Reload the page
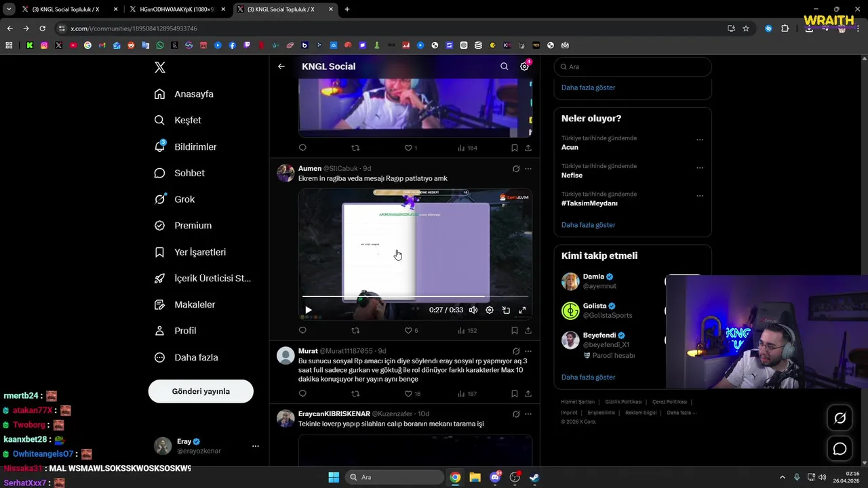This screenshot has height=488, width=868. [42, 28]
